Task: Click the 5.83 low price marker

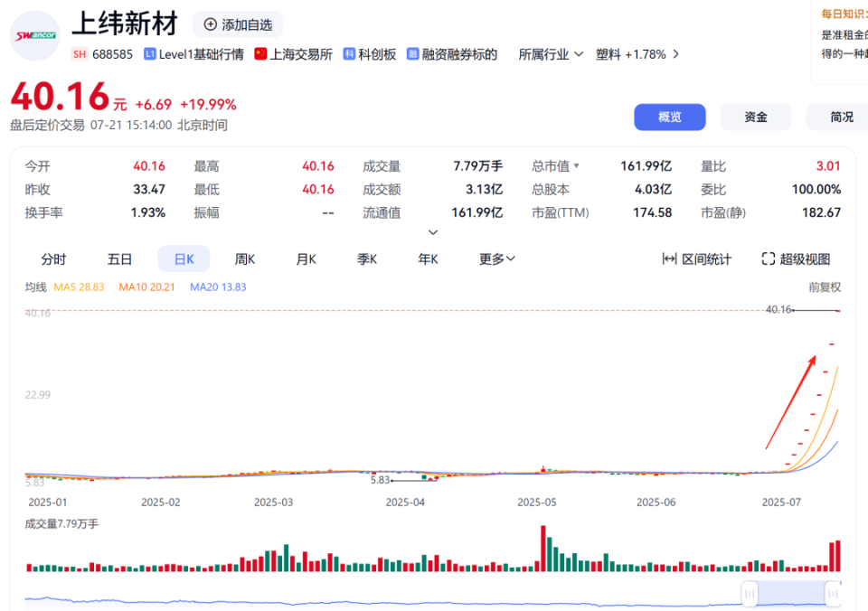Action: [381, 480]
